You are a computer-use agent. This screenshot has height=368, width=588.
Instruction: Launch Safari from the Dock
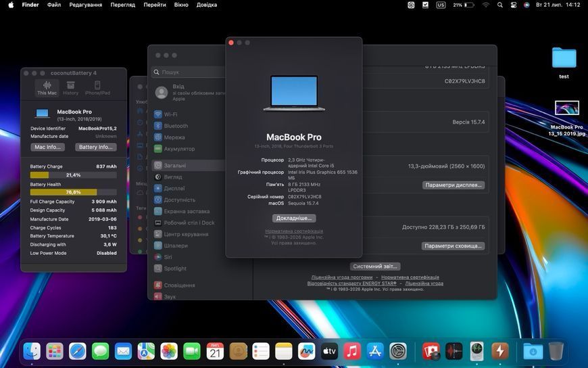click(x=78, y=352)
